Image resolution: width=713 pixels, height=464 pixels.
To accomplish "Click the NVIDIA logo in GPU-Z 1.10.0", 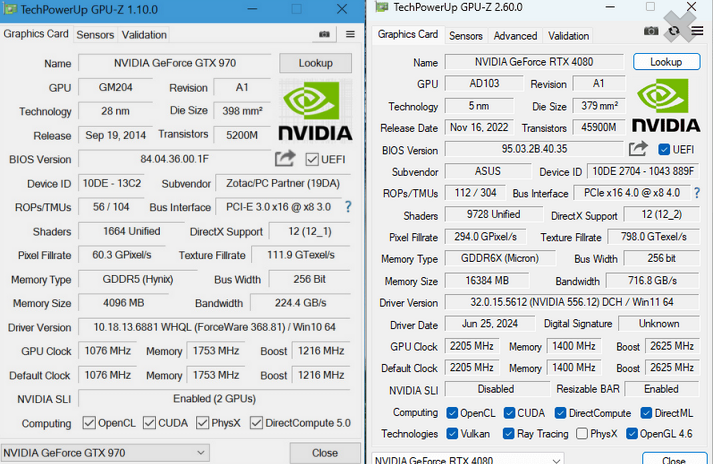I will click(x=315, y=110).
